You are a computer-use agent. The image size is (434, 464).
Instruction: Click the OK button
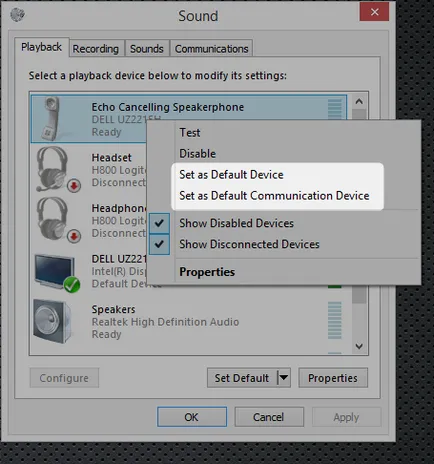(x=192, y=417)
